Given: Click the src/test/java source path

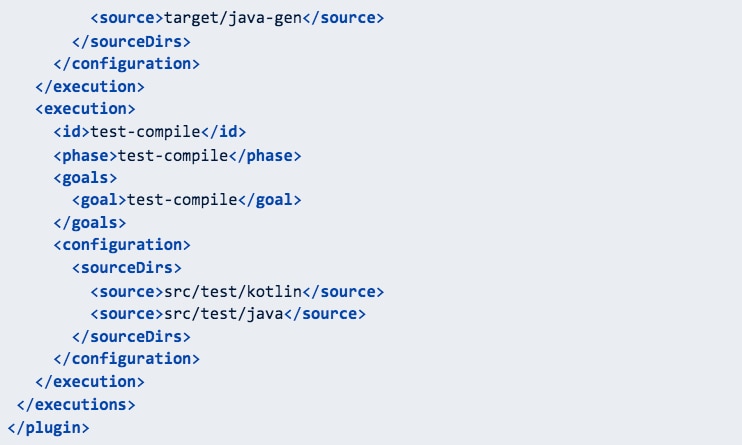Looking at the screenshot, I should (224, 314).
